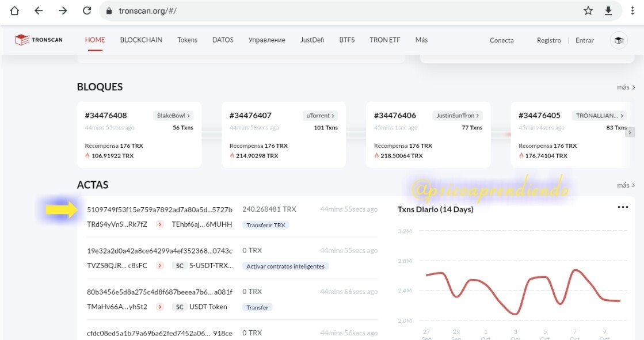Click the Transfer tag on USDT row
644x340 pixels.
click(257, 307)
